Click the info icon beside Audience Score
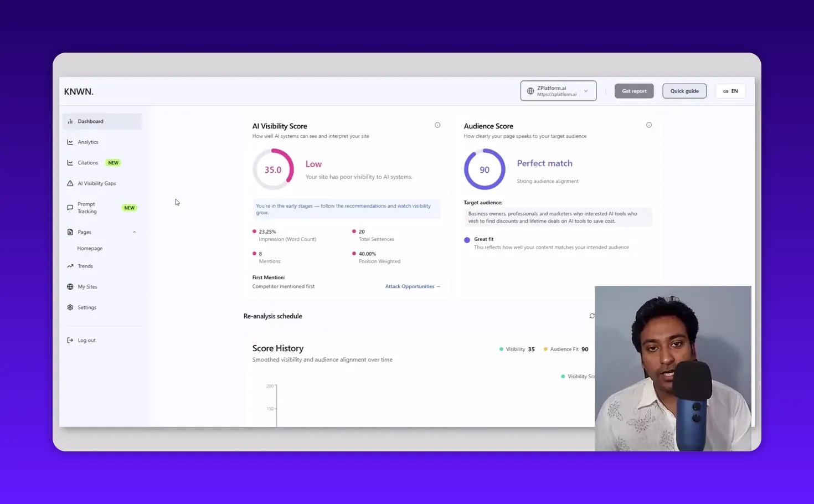 click(649, 125)
